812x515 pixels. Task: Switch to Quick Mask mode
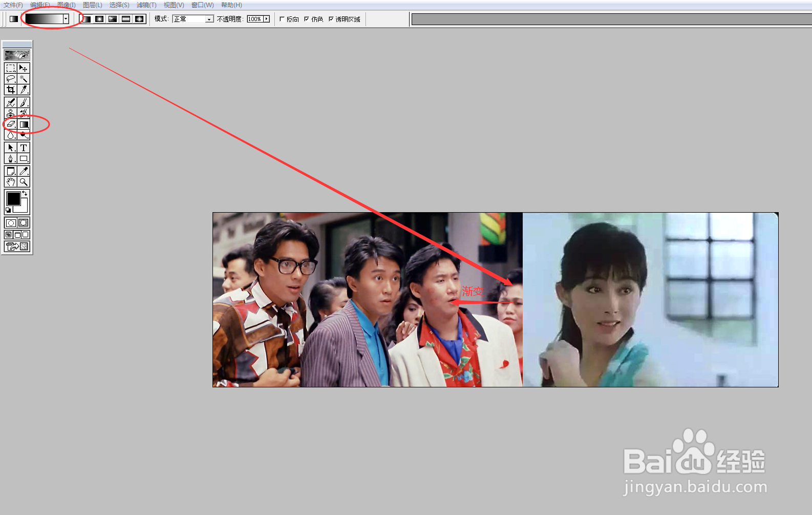[x=24, y=223]
